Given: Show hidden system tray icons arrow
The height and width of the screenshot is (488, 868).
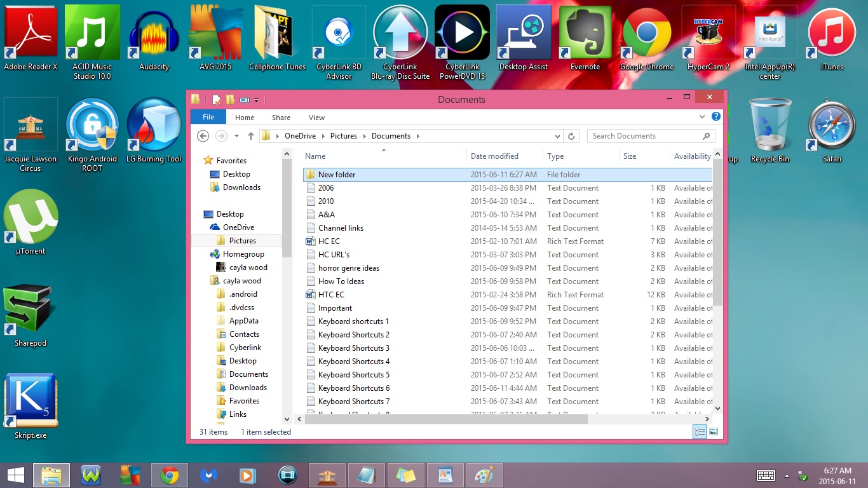Looking at the screenshot, I should (787, 475).
